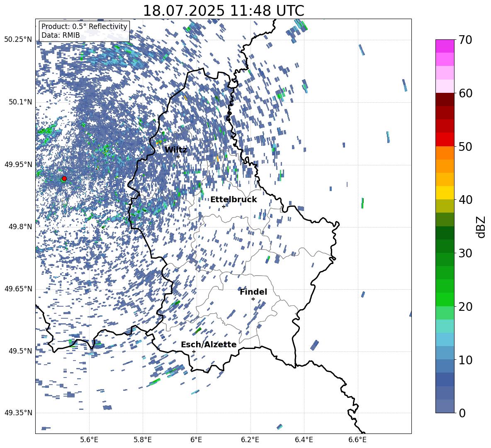Click the bright red 50 dBZ swatch
The image size is (491, 448).
[x=445, y=140]
